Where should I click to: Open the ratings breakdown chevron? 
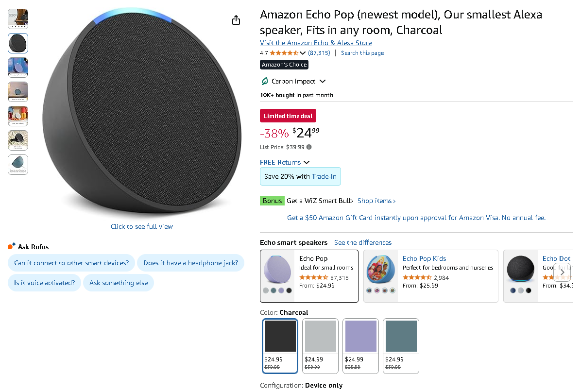point(303,53)
